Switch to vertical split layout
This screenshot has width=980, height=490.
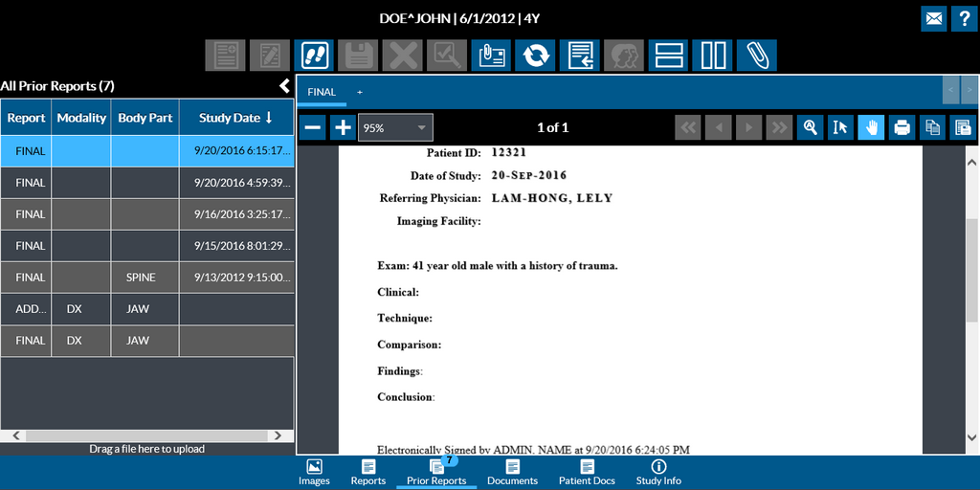713,56
